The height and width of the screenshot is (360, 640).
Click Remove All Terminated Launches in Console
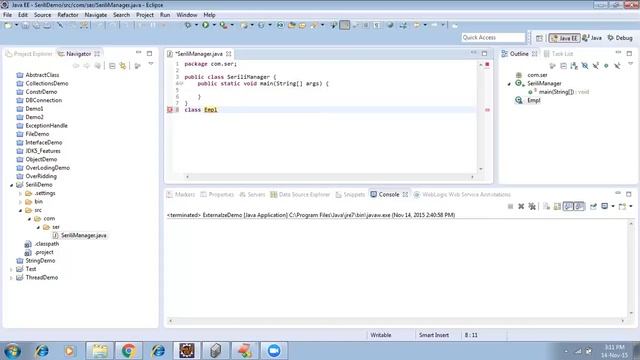click(x=532, y=207)
